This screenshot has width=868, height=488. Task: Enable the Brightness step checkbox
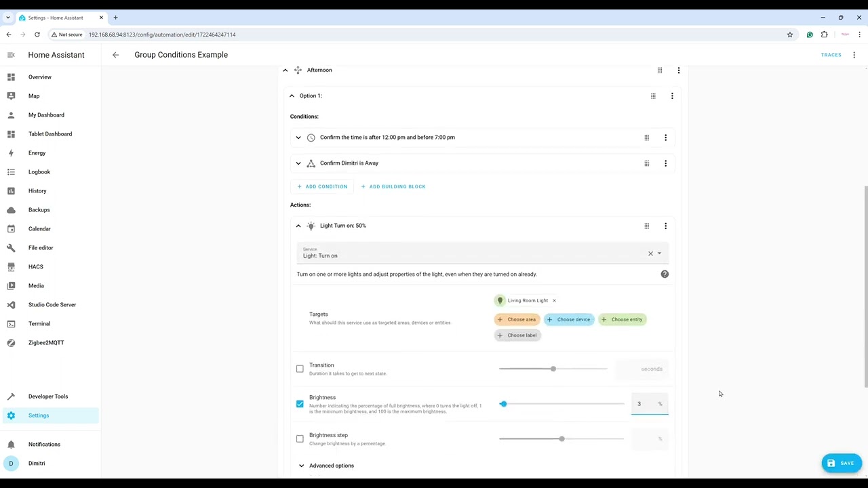pyautogui.click(x=300, y=439)
